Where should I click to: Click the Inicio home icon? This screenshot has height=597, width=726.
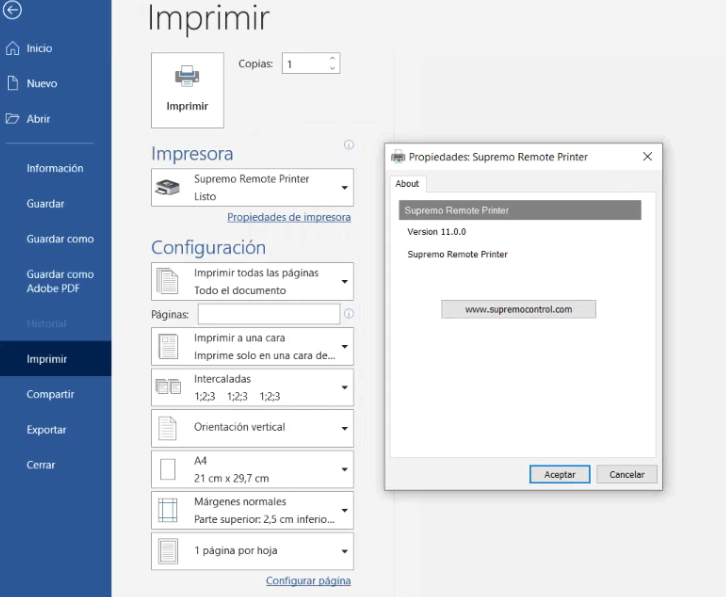coord(13,48)
